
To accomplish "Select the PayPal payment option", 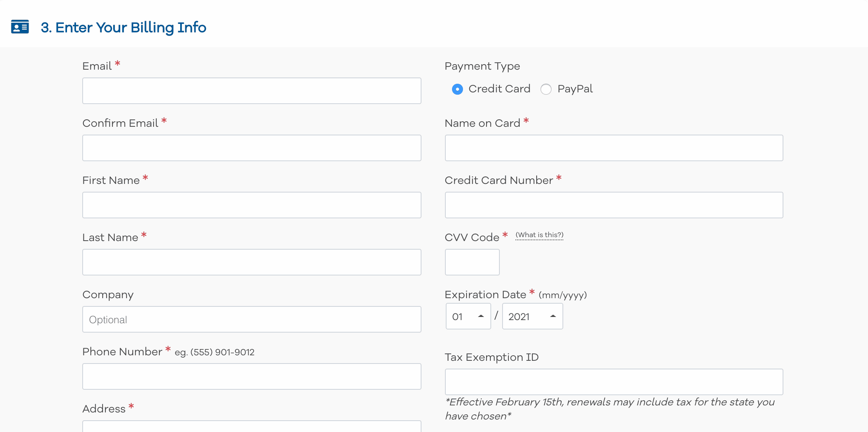I will [x=546, y=89].
